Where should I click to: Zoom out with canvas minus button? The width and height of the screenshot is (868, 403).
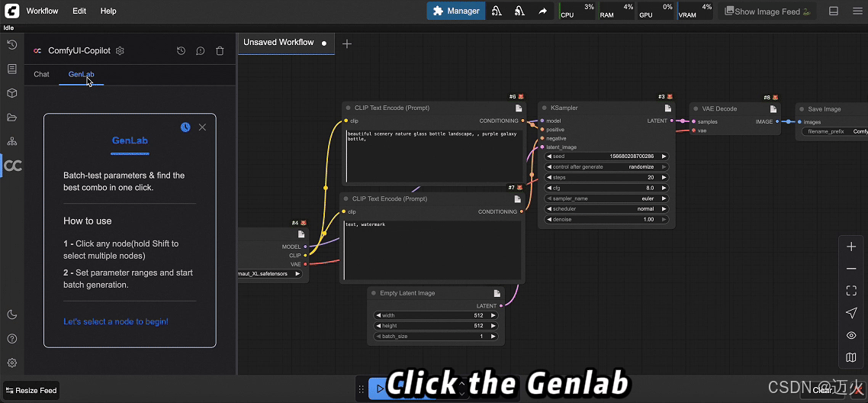tap(851, 269)
